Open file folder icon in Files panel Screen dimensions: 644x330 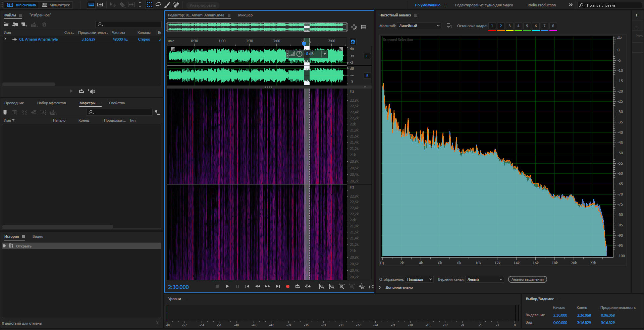click(6, 24)
